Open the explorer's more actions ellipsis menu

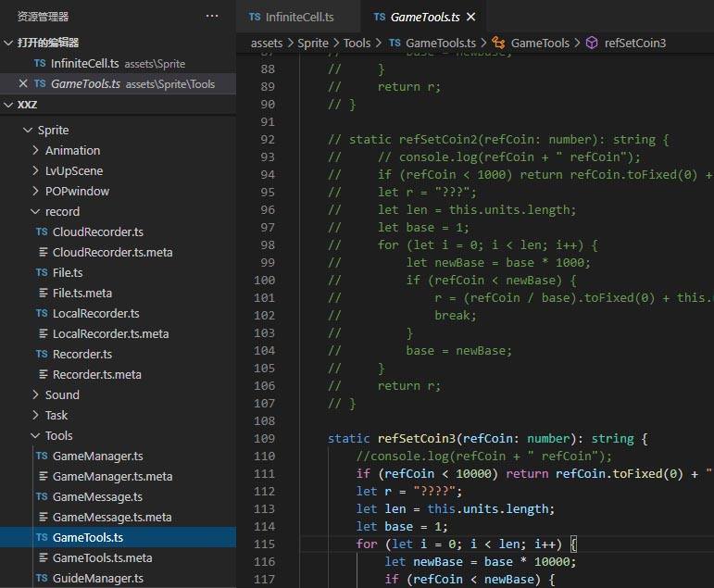pos(212,17)
